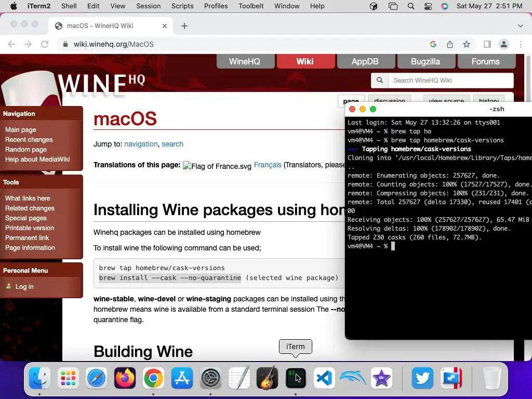The height and width of the screenshot is (399, 532).
Task: Focus the Search WineHQ Wiki field
Action: pyautogui.click(x=450, y=81)
